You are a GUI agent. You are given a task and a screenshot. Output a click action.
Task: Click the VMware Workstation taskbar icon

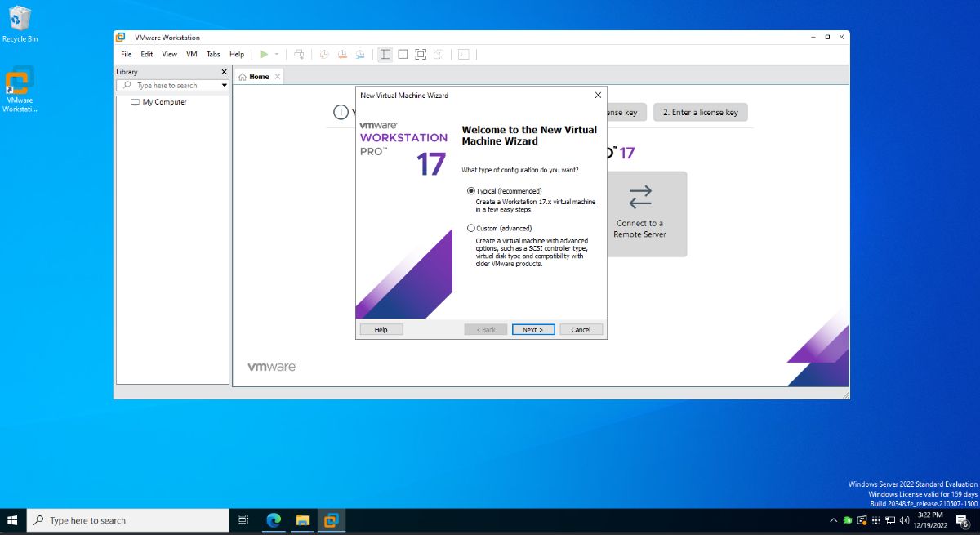coord(331,520)
